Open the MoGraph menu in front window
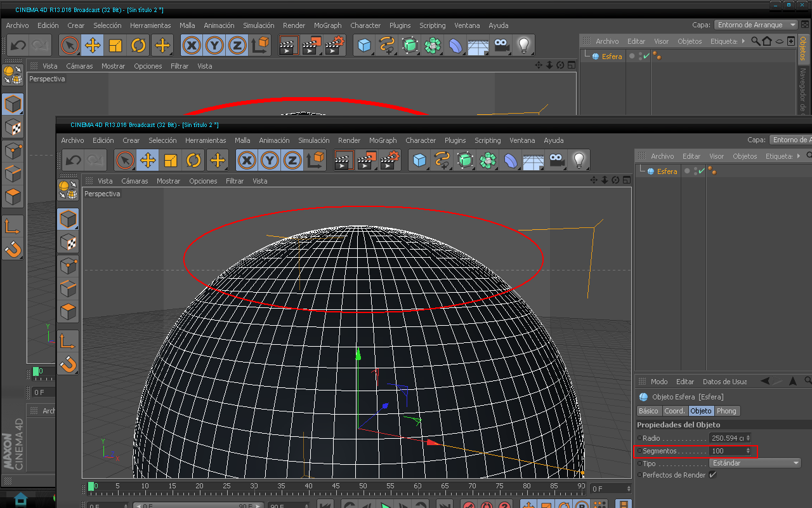 [x=383, y=140]
